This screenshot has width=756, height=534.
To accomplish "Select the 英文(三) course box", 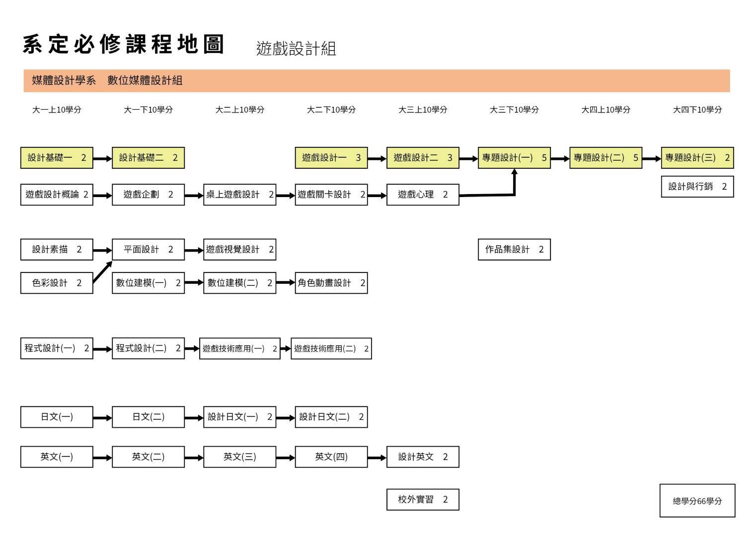I will (x=239, y=457).
